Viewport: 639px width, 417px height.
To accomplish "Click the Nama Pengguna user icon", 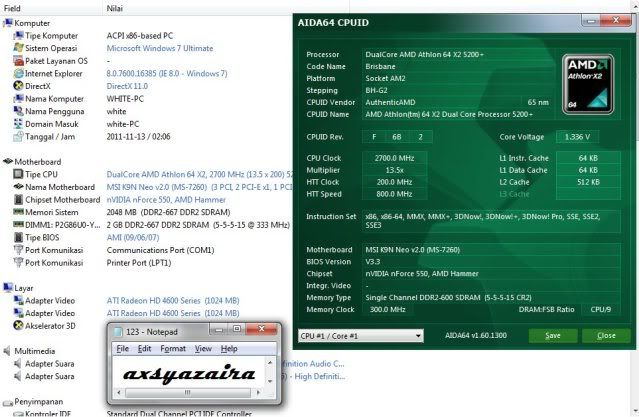I will coord(18,111).
